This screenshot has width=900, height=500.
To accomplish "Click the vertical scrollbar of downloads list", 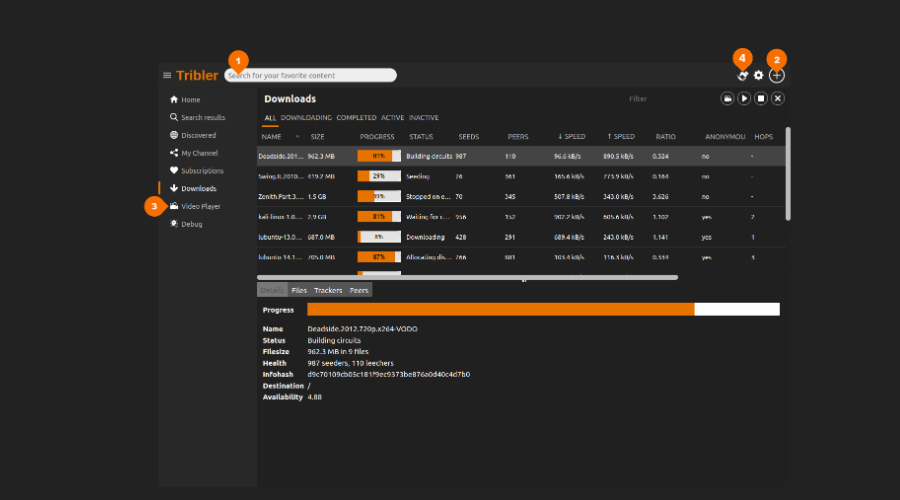I will click(788, 174).
